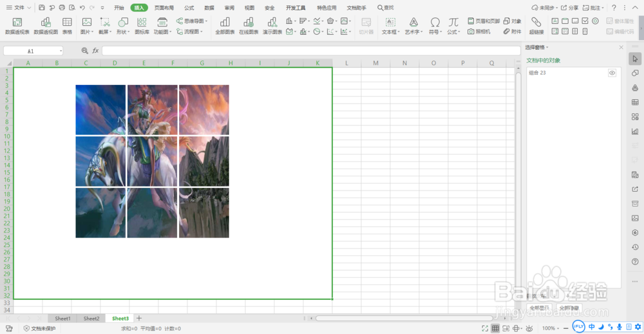Expand the Name Box dropdown arrow

pyautogui.click(x=61, y=51)
